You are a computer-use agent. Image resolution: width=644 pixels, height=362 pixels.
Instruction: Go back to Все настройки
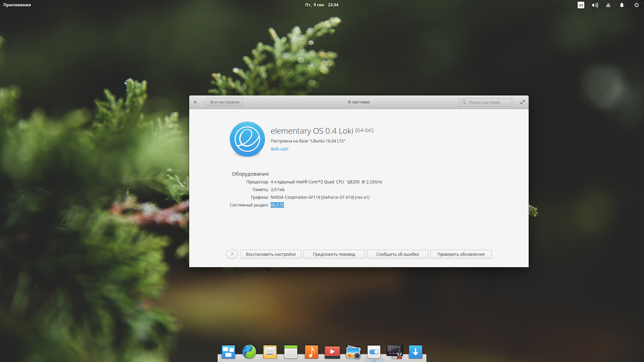(x=224, y=102)
